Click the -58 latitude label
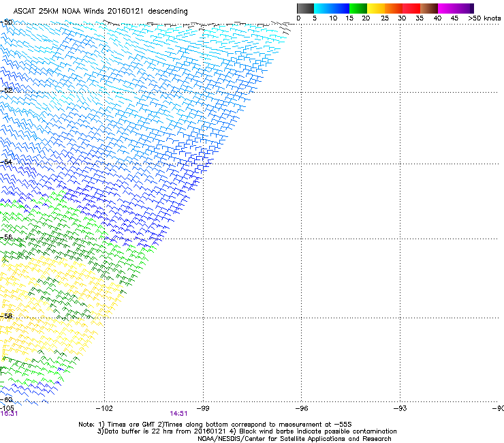This screenshot has height=443, width=504. [6, 316]
